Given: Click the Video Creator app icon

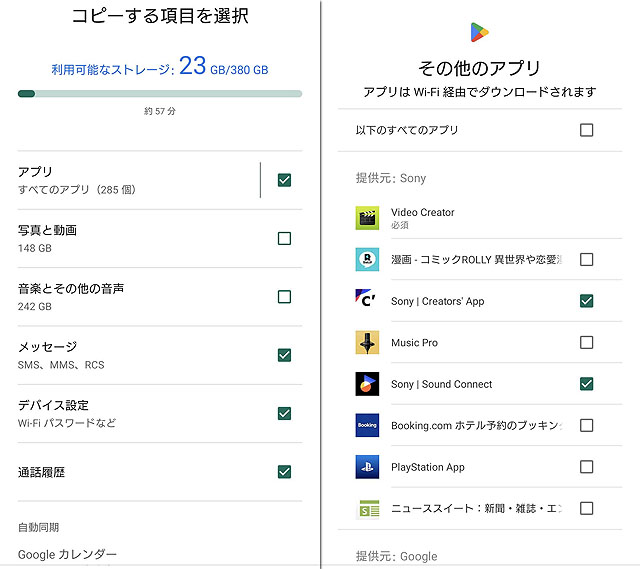Looking at the screenshot, I should point(367,218).
